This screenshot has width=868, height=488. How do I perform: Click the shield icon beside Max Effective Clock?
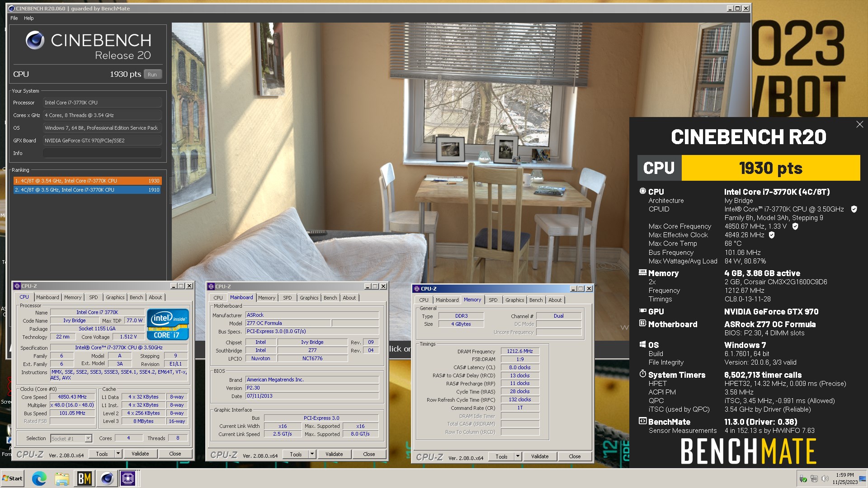point(772,235)
